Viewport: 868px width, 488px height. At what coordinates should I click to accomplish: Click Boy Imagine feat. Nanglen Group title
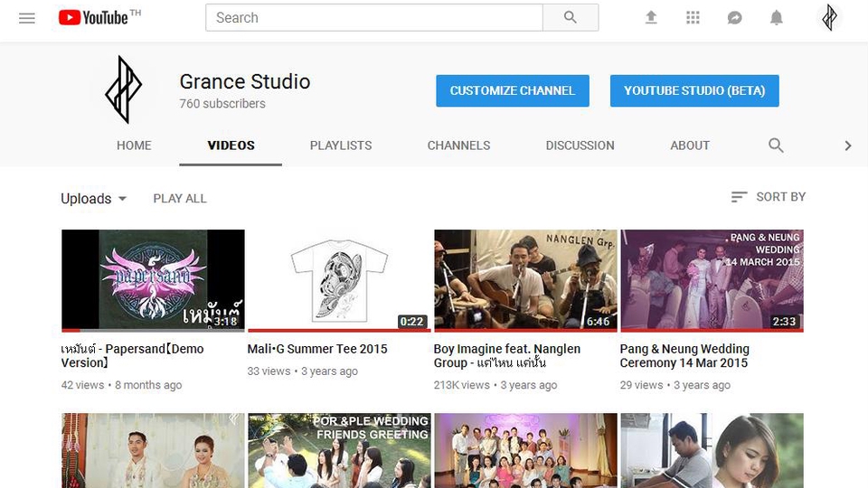pyautogui.click(x=507, y=356)
